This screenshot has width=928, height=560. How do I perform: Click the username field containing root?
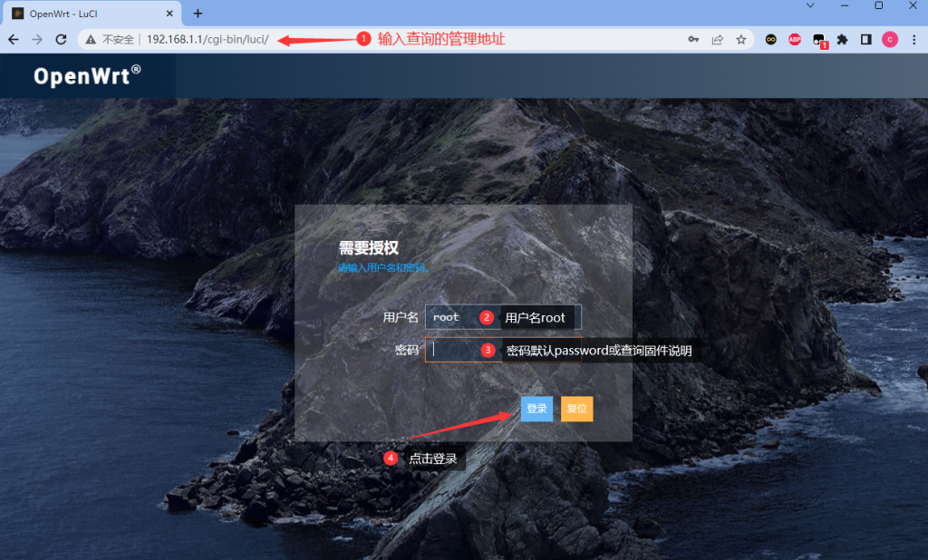pyautogui.click(x=503, y=317)
